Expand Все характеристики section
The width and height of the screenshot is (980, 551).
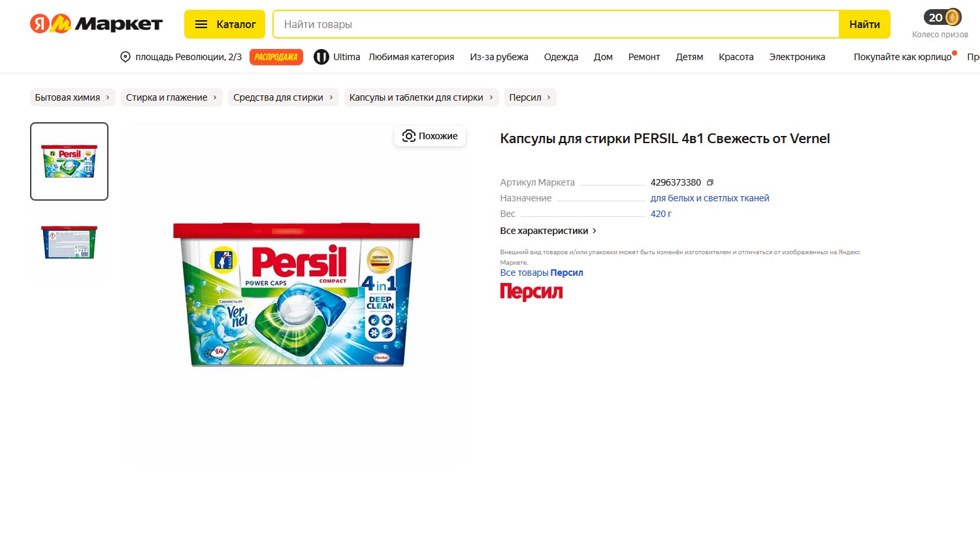pos(548,231)
